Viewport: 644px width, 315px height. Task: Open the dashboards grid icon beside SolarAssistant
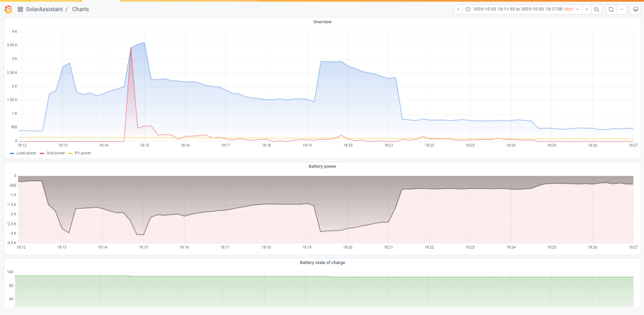pyautogui.click(x=21, y=9)
